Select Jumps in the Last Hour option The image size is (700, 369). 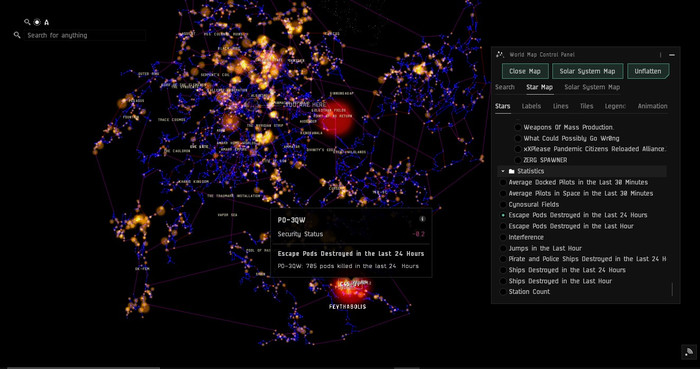coord(503,249)
